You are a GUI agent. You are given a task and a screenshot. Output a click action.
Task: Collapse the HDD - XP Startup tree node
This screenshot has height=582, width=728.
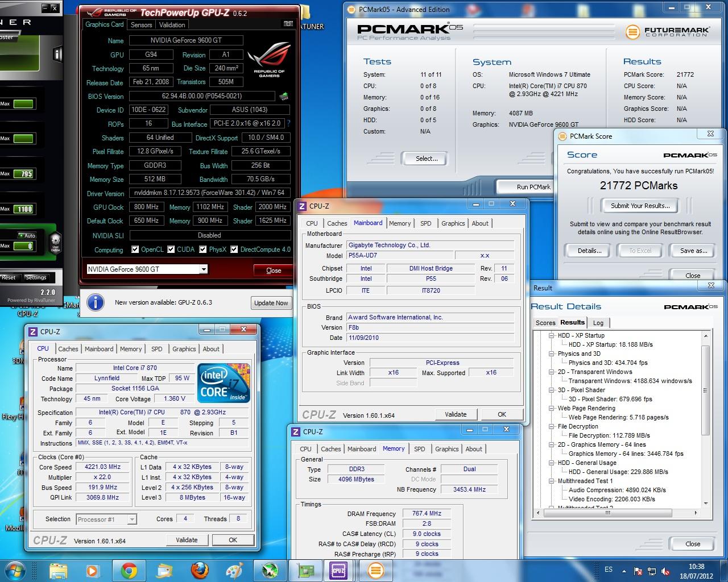pos(552,335)
